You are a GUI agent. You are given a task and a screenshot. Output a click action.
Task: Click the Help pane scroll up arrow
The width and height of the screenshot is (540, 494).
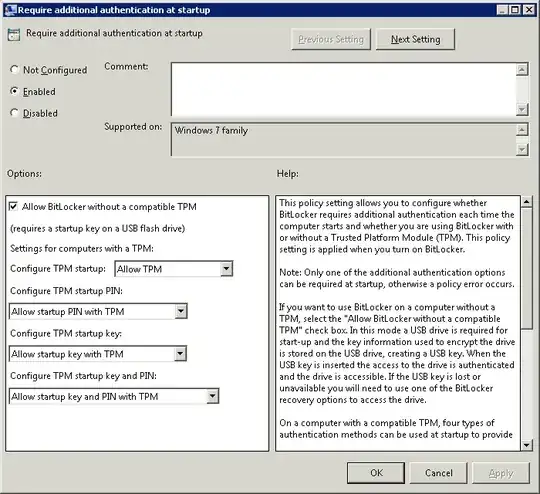[x=527, y=201]
